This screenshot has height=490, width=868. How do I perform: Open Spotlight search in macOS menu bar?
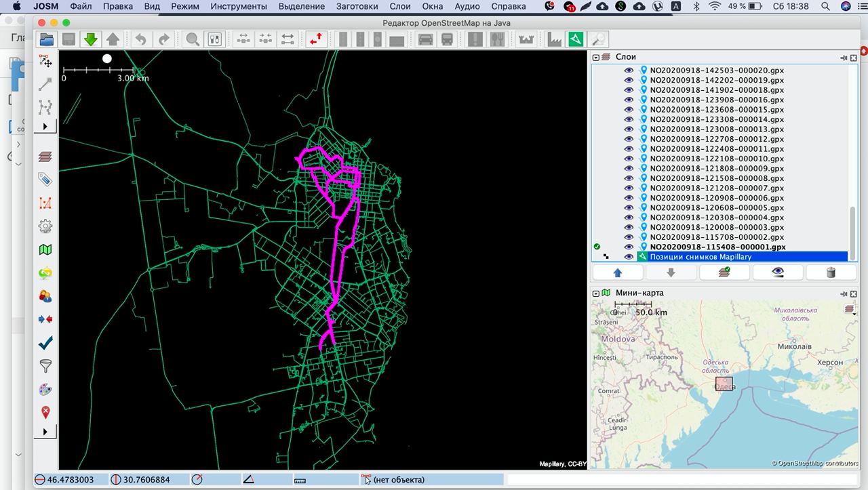[825, 6]
